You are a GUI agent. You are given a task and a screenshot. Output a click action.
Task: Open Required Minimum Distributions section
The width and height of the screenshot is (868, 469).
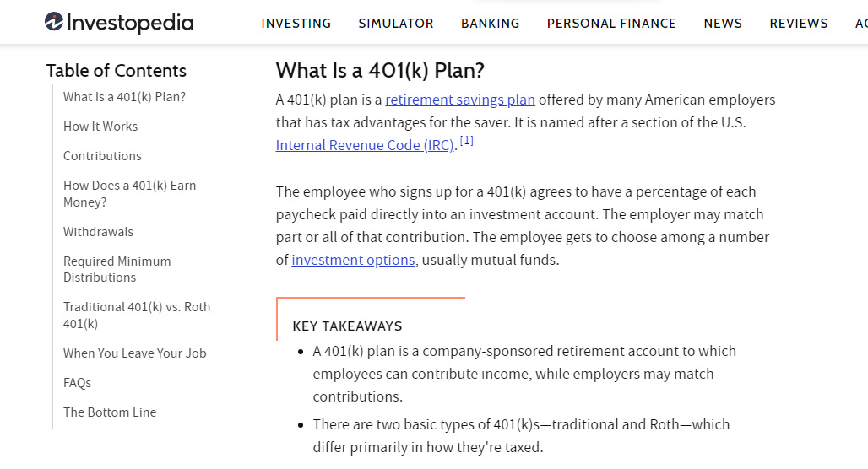click(x=117, y=269)
